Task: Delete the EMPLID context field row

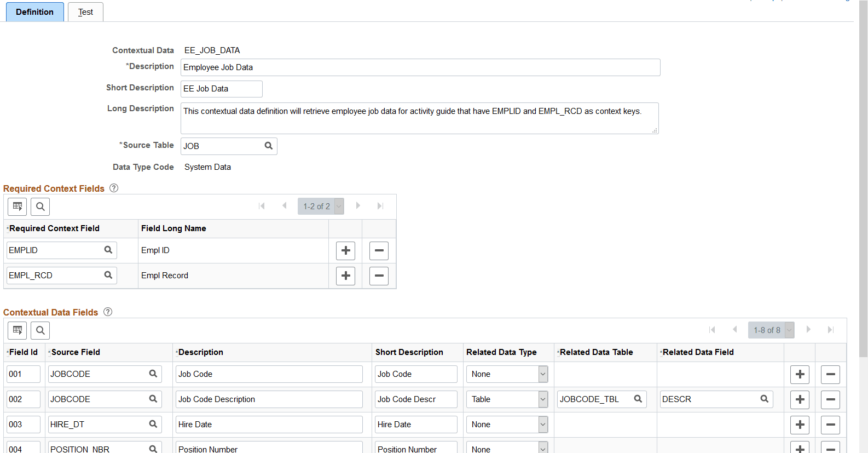Action: [x=379, y=251]
